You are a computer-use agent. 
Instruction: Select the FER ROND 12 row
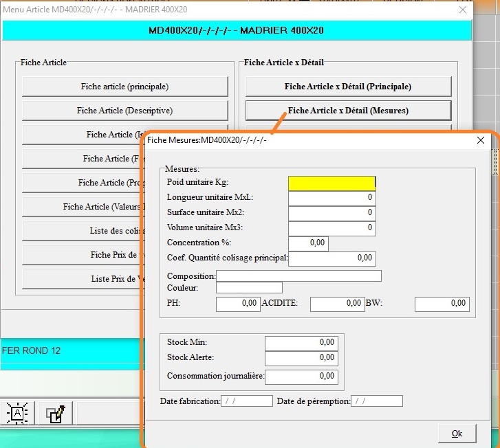coord(69,351)
